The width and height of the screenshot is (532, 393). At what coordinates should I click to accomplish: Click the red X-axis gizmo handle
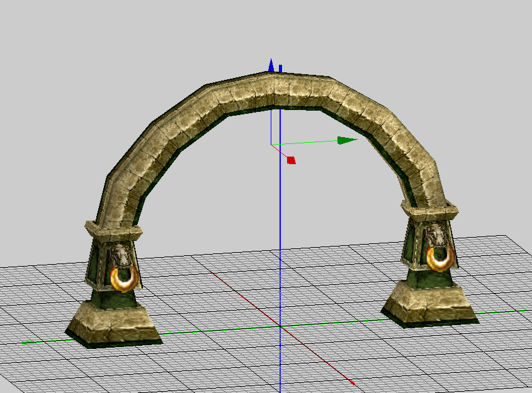(291, 160)
